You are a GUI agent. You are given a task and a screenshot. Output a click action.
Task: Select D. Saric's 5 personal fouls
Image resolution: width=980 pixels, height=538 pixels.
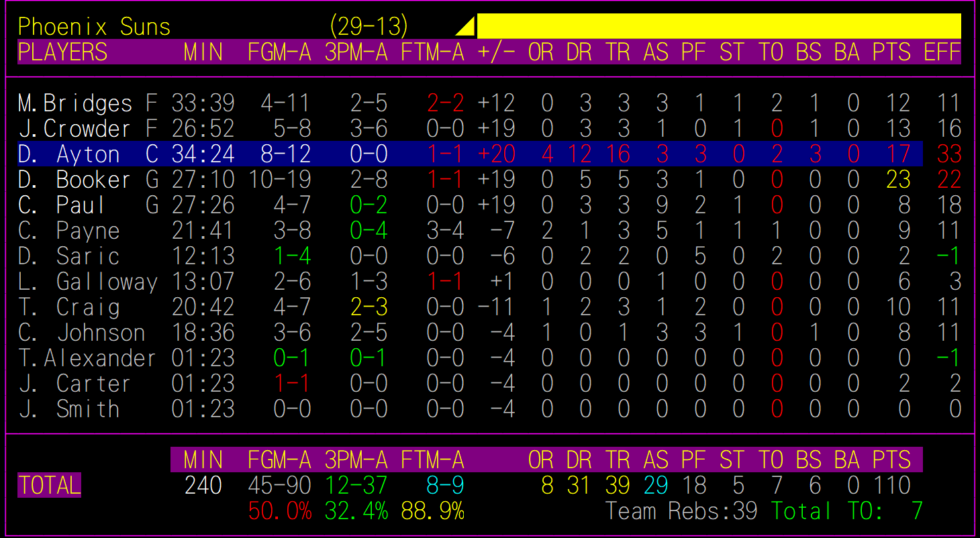701,256
